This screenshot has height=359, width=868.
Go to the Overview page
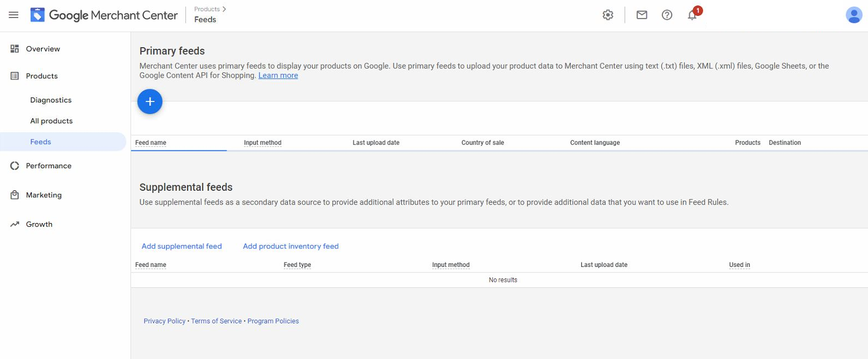(43, 49)
